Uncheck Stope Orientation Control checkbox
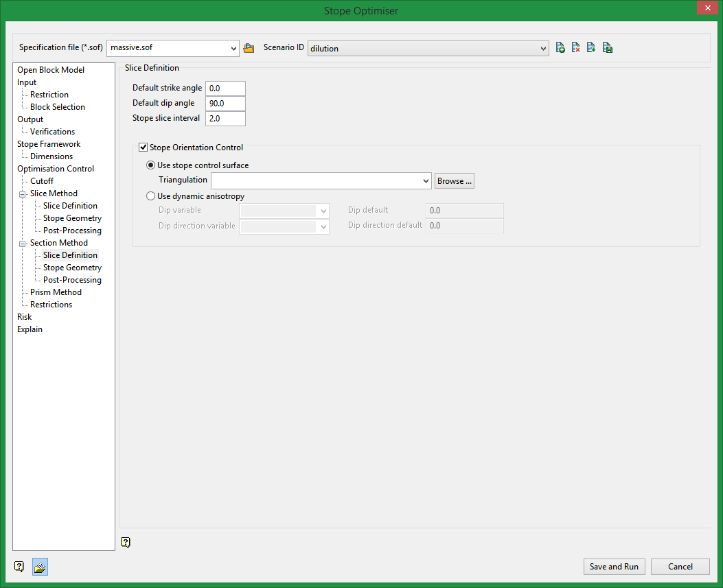 (144, 148)
